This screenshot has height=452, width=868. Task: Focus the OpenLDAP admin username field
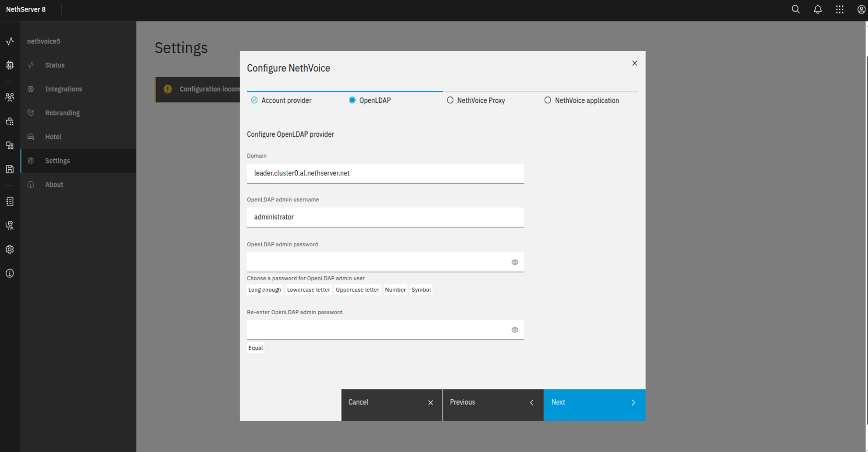[x=385, y=217]
